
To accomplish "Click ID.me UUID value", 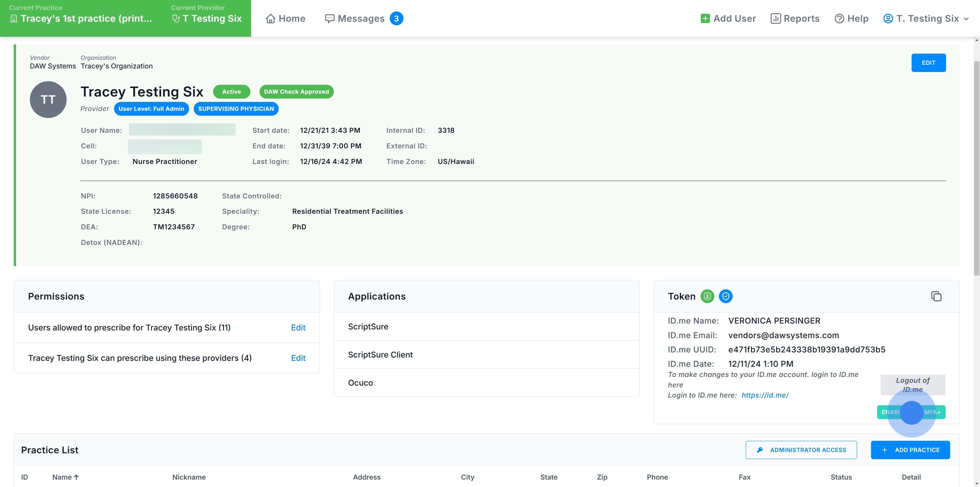I will (806, 350).
